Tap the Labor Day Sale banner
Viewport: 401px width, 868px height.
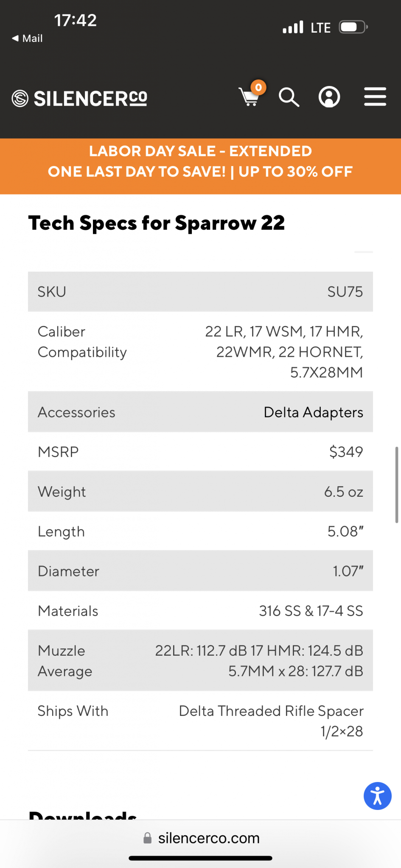coord(200,161)
